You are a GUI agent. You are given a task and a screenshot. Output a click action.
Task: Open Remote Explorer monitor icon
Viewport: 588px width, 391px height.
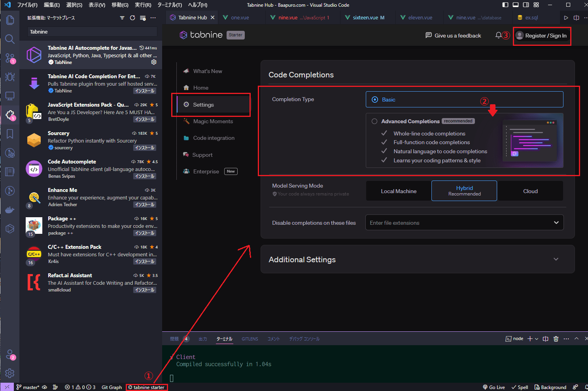10,96
